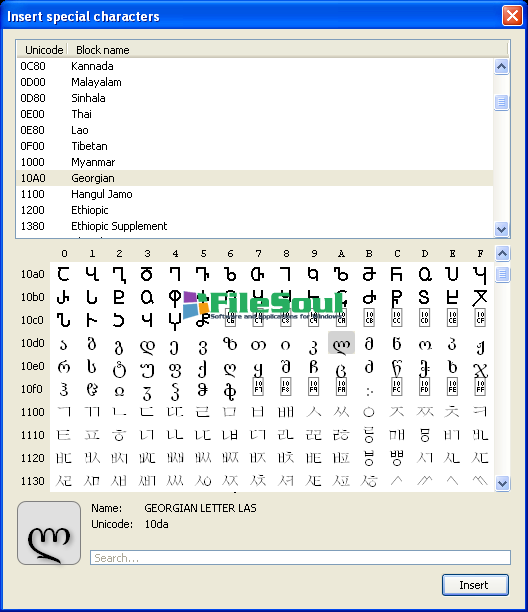Pick the highlighted Georgian letter Las cell
This screenshot has height=612, width=528.
pyautogui.click(x=341, y=343)
